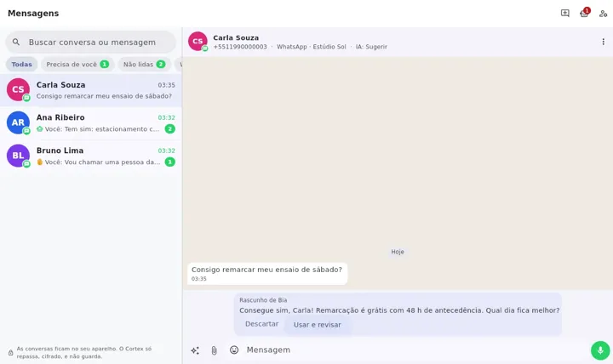Click Ana Ribeiro's unread badge showing 2
This screenshot has height=364, width=613.
point(169,129)
